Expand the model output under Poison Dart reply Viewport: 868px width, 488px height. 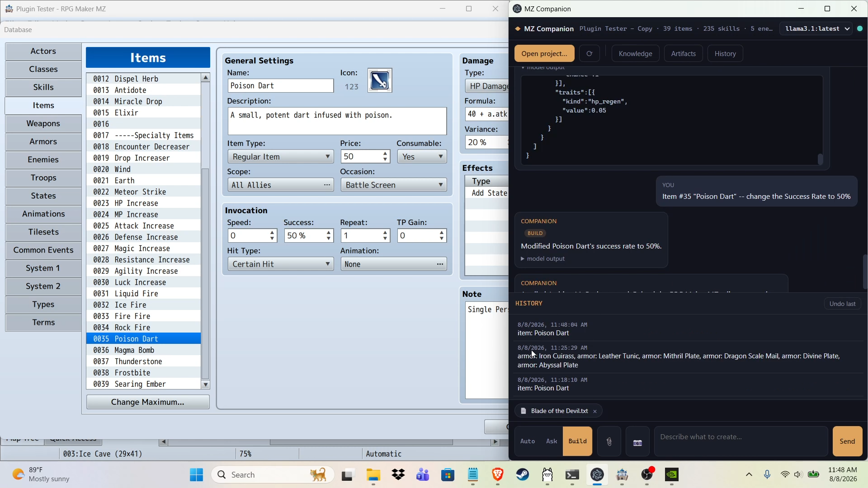pos(543,259)
